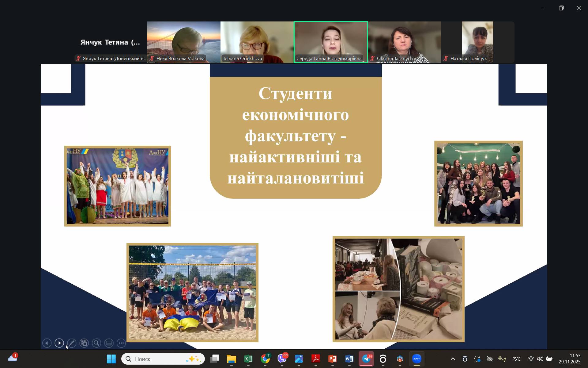Toggle subtitles icon in slideshow controls

coord(109,343)
